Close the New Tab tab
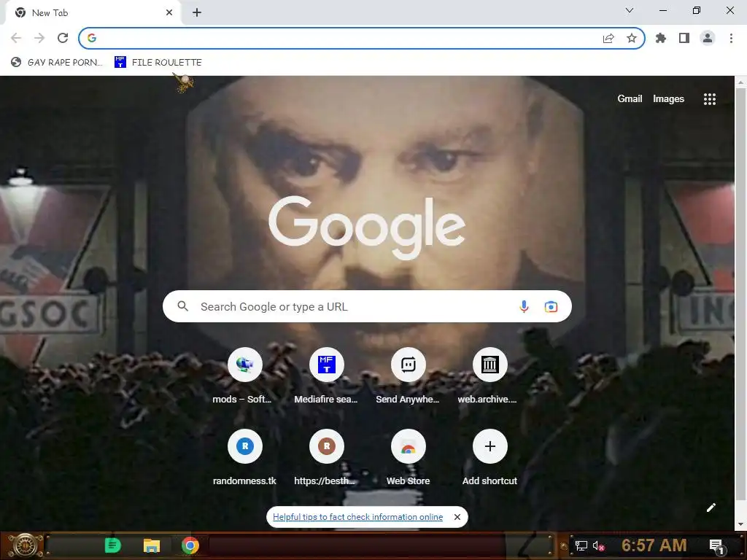 click(x=169, y=13)
